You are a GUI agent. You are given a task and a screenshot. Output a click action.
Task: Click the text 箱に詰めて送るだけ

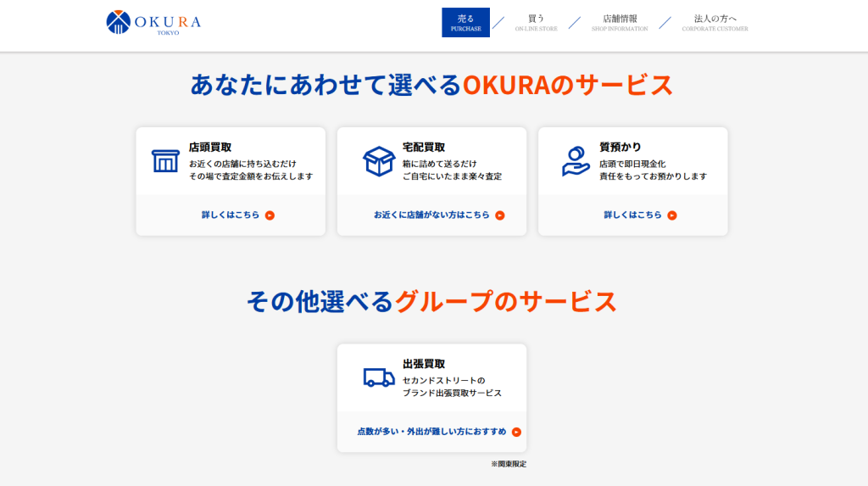[440, 164]
